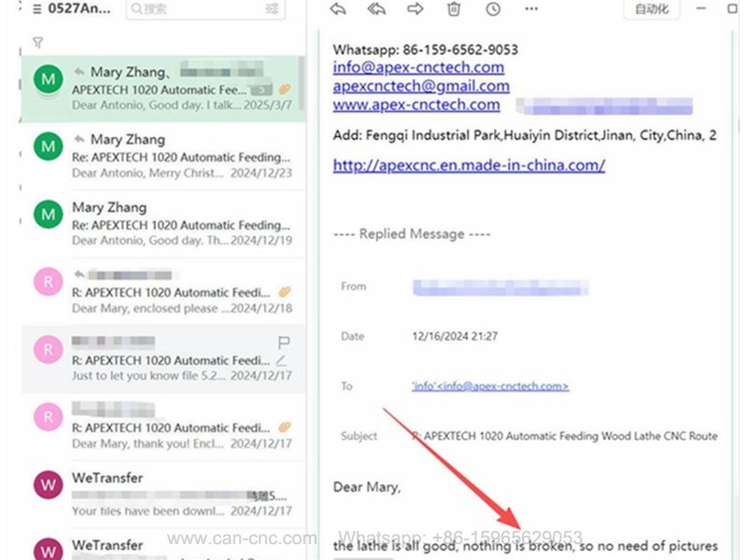Image resolution: width=747 pixels, height=560 pixels.
Task: Open the info@apex-cnctech.com signature link
Action: click(418, 67)
